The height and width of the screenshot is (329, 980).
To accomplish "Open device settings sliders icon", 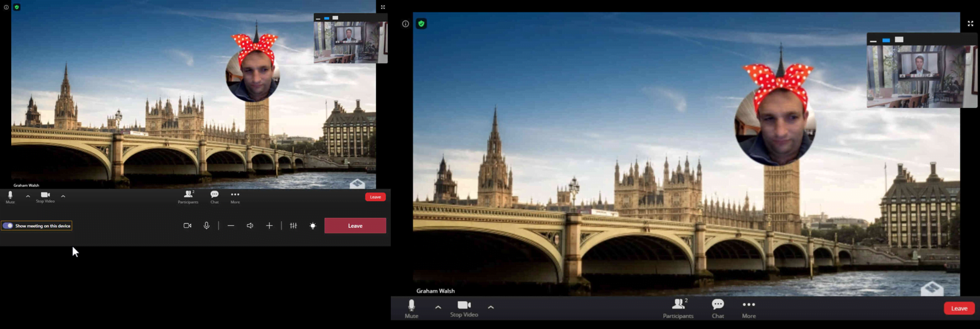I will (x=293, y=226).
